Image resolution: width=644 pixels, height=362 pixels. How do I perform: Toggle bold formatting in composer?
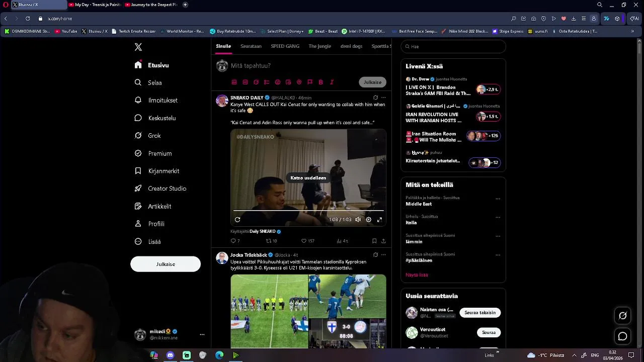pos(321,82)
